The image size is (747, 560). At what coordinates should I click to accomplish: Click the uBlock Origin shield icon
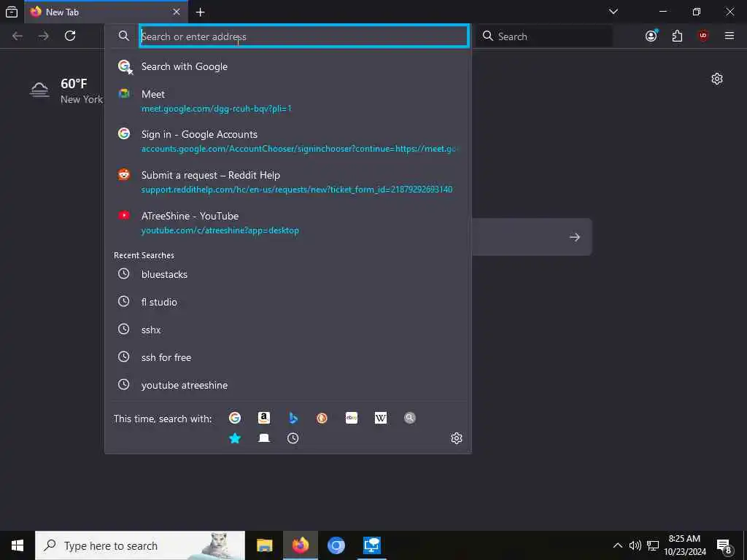click(x=703, y=36)
